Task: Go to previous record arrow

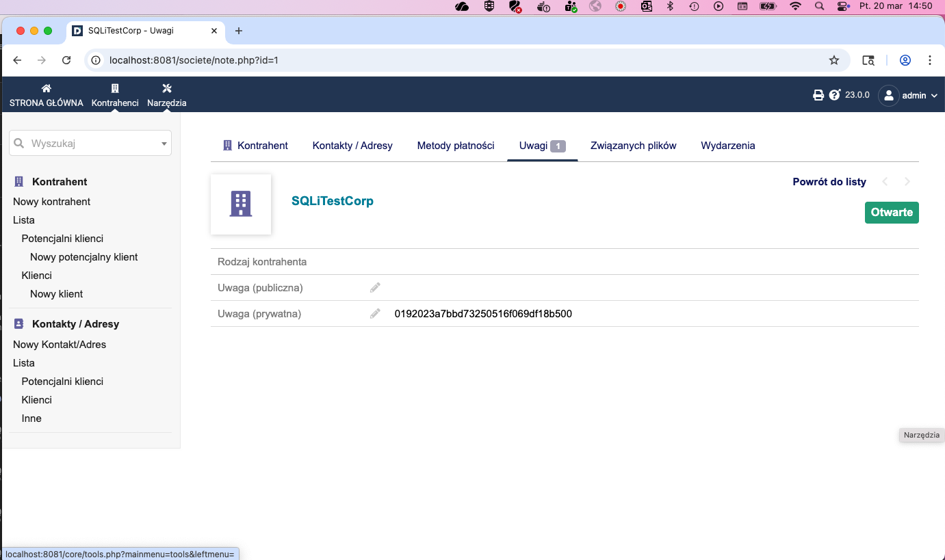Action: pyautogui.click(x=885, y=182)
